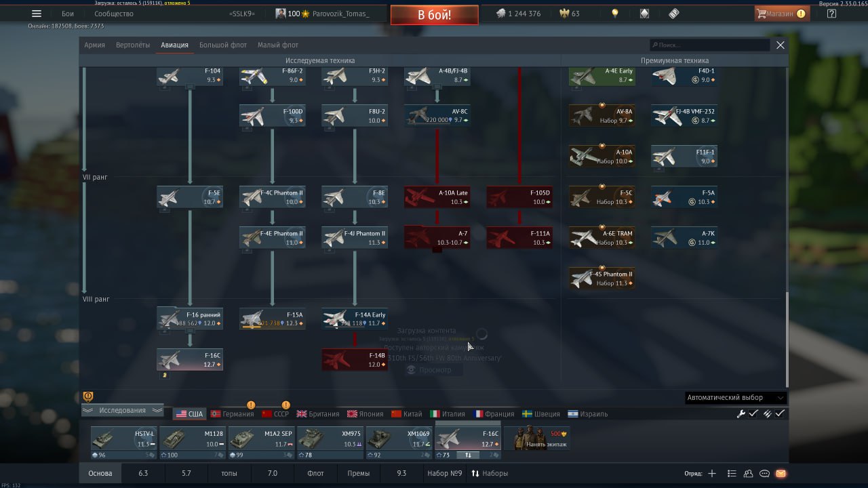
Task: Expand the Исследования panel toggle
Action: [123, 411]
